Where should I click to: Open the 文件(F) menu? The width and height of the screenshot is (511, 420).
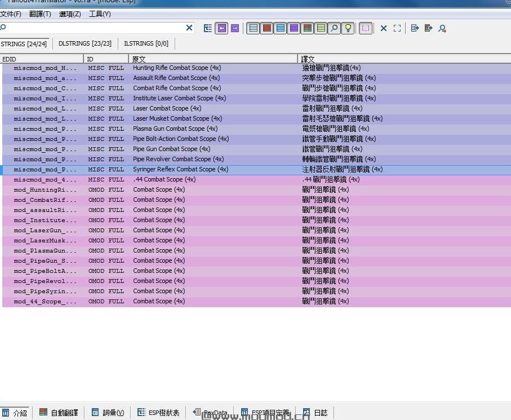point(11,14)
